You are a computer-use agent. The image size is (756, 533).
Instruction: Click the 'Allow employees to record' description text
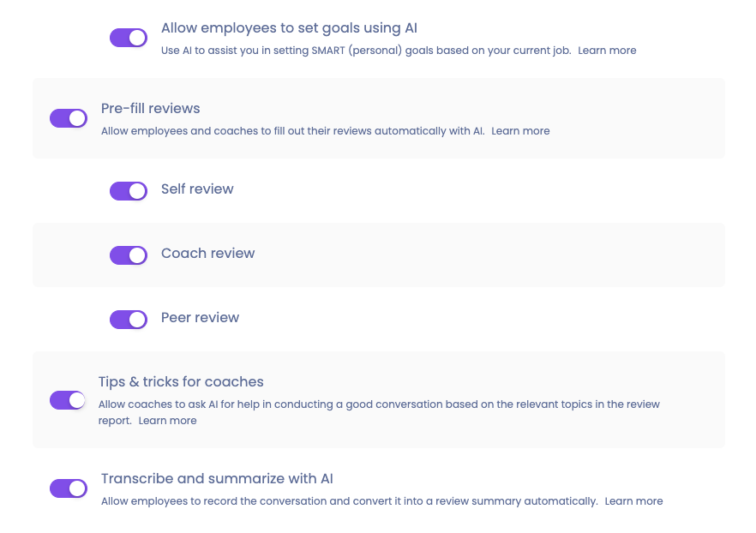coord(349,501)
